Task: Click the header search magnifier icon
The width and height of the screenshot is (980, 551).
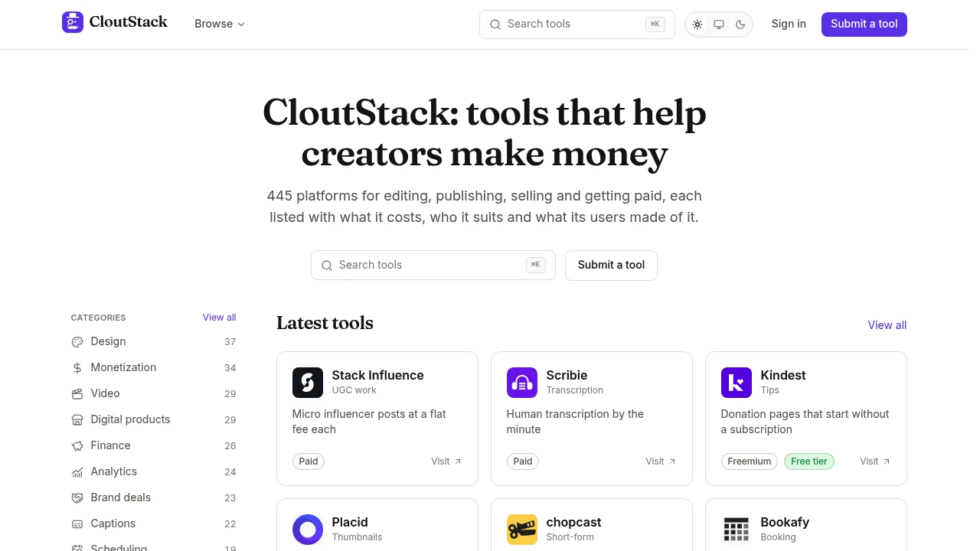Action: 495,24
